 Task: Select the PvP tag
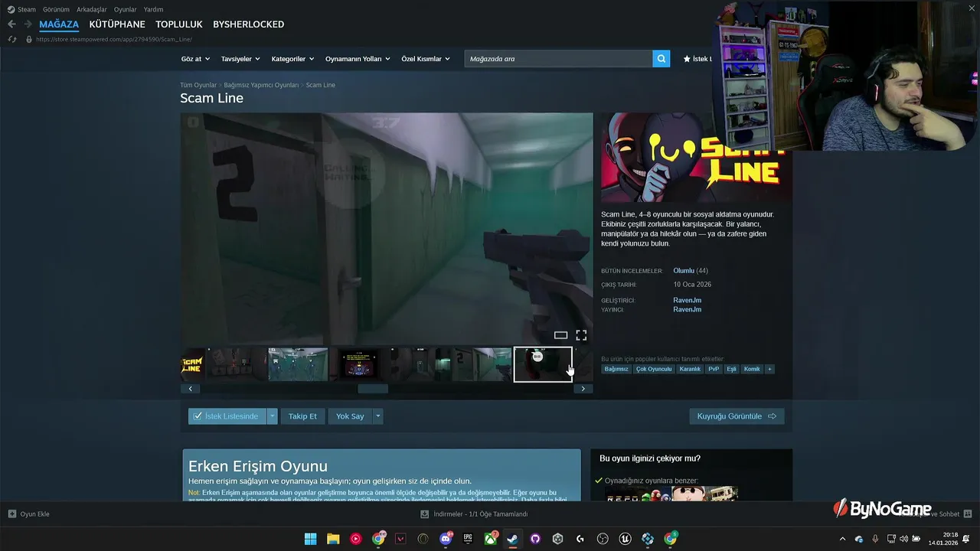(x=714, y=369)
